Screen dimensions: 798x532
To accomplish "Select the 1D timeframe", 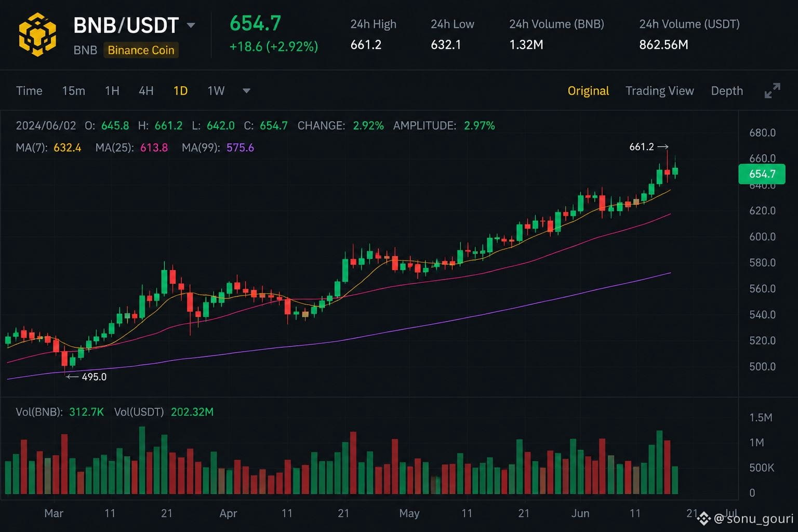I will click(x=180, y=91).
